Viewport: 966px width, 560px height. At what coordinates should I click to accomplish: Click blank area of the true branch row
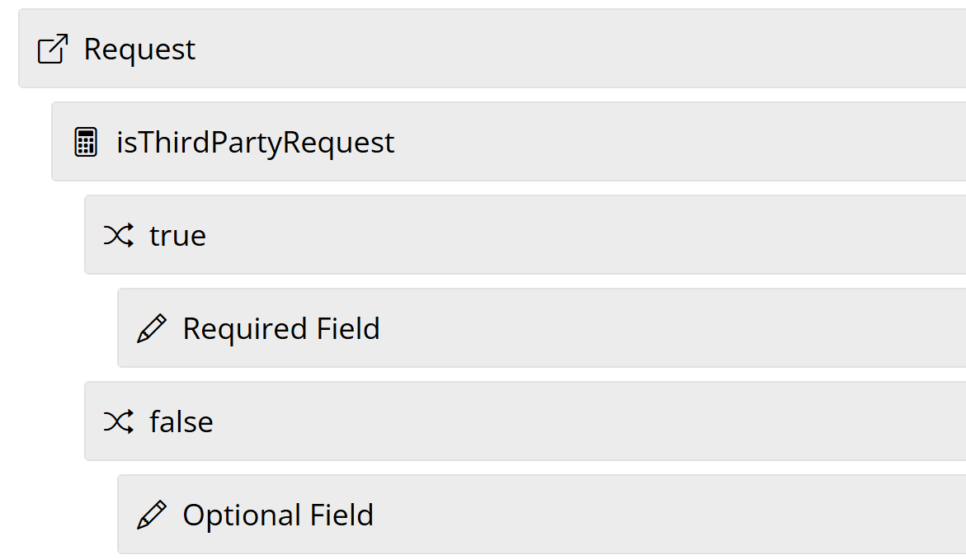(577, 236)
